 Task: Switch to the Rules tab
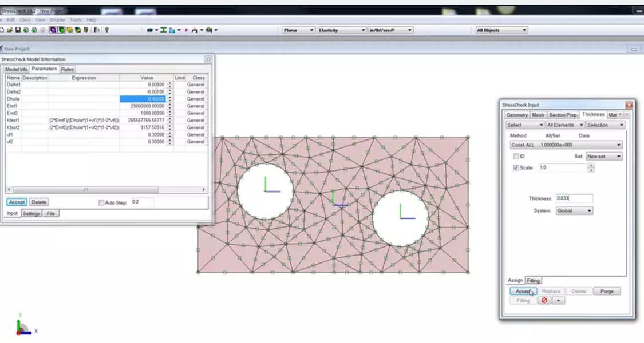click(67, 69)
